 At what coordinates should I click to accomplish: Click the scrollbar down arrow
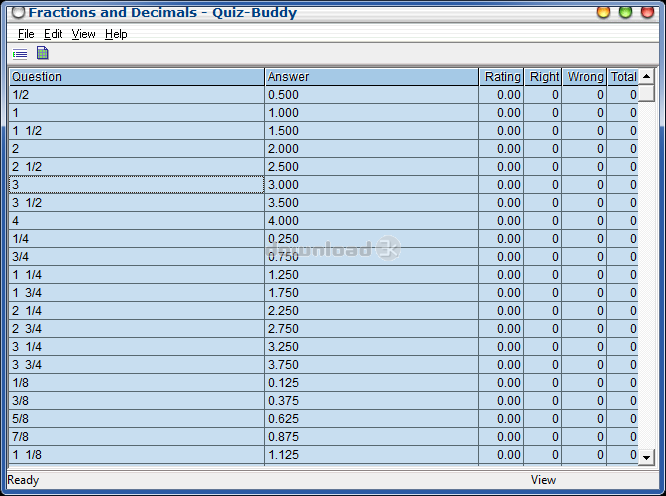[x=646, y=457]
